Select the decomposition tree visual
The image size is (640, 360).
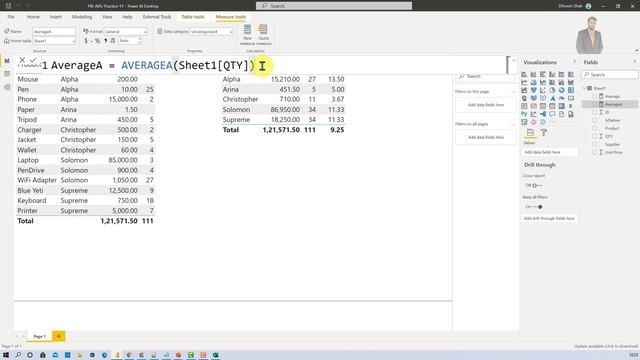pos(543,114)
